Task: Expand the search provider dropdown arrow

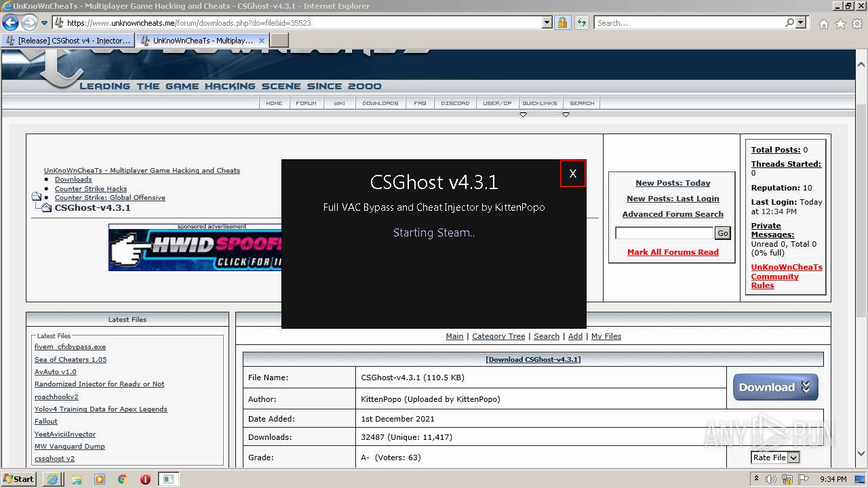Action: (802, 23)
